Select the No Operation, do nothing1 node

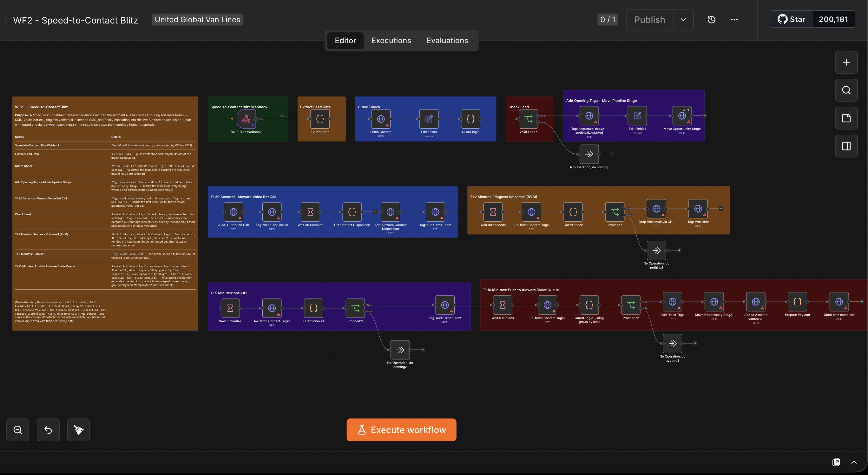656,251
